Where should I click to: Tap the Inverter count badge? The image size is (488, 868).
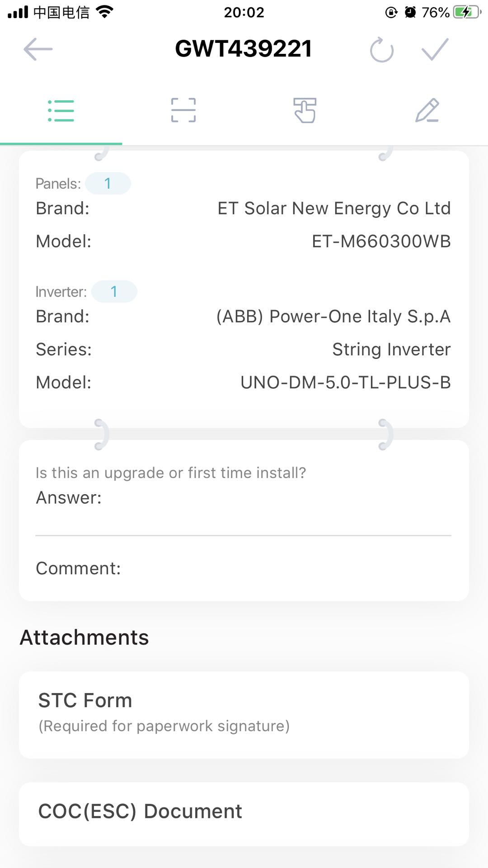click(x=114, y=292)
